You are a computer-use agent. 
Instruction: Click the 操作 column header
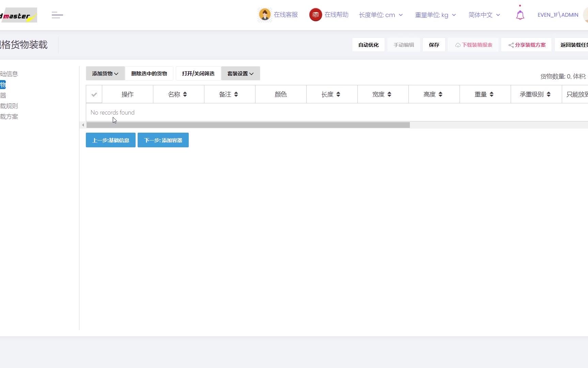point(128,94)
